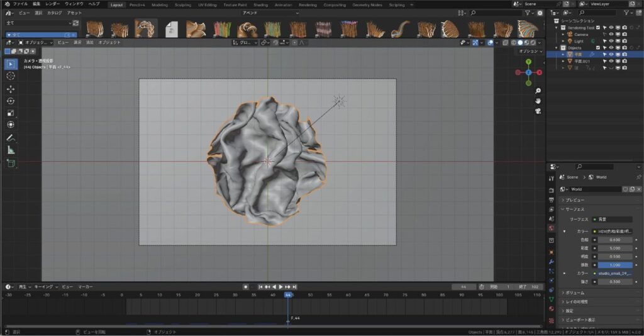Open the object mode dropdown
Screen dimensions: 644x336
35,42
